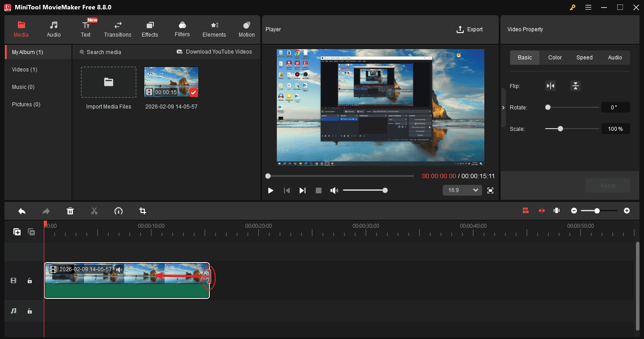Mute the player volume speaker icon
This screenshot has height=339, width=644.
(x=334, y=190)
